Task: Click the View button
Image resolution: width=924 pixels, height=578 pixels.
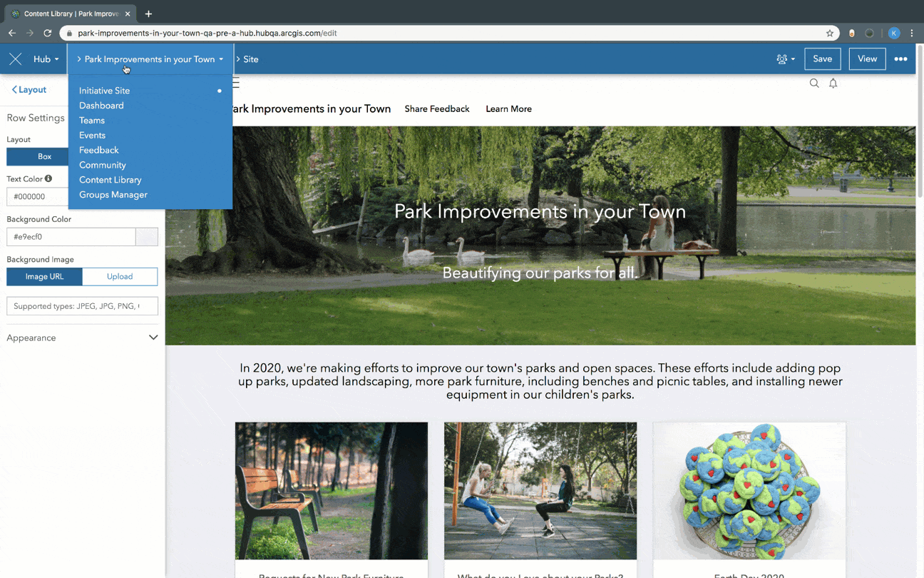Action: (x=868, y=59)
